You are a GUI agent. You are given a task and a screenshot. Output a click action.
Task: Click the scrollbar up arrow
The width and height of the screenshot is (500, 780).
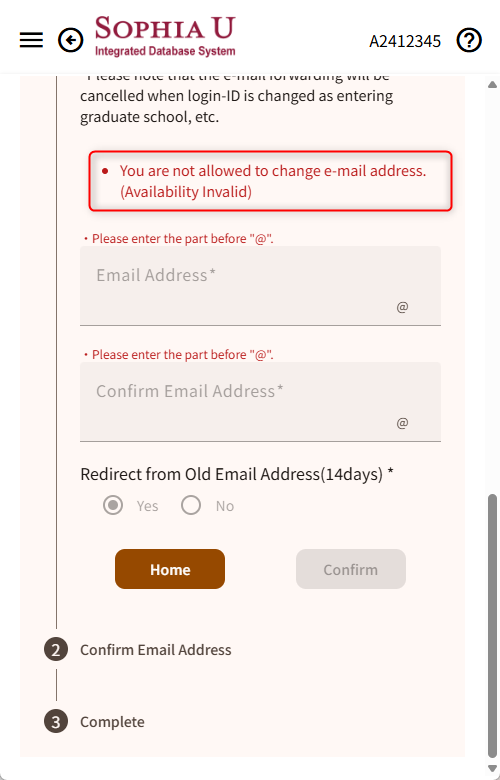[493, 85]
